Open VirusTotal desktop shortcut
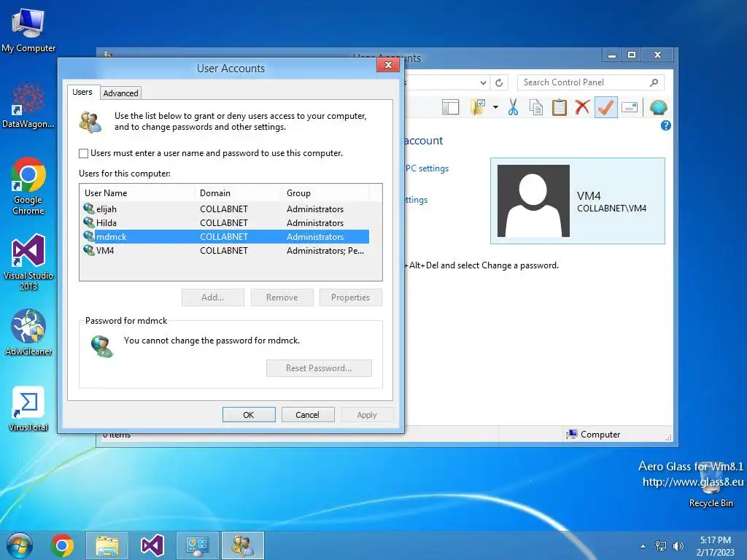This screenshot has height=560, width=747. (28, 408)
